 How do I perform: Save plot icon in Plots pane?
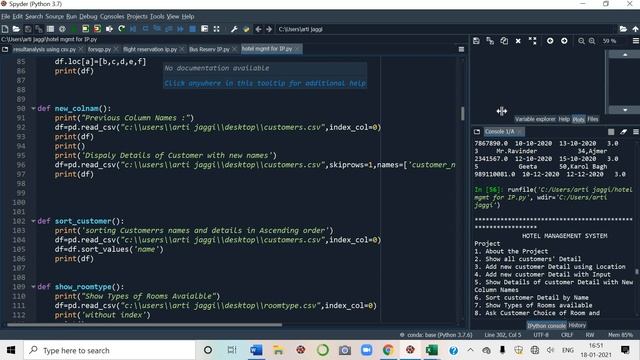[x=476, y=41]
